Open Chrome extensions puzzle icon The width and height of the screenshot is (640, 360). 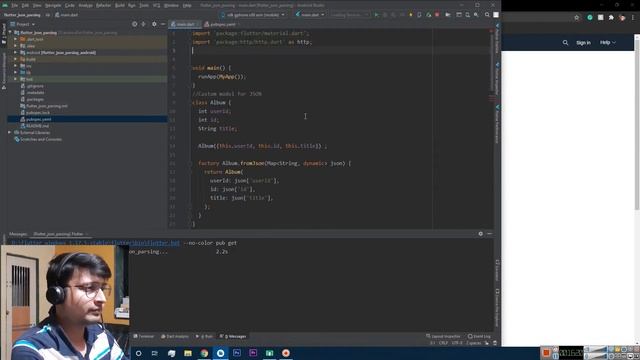point(611,18)
